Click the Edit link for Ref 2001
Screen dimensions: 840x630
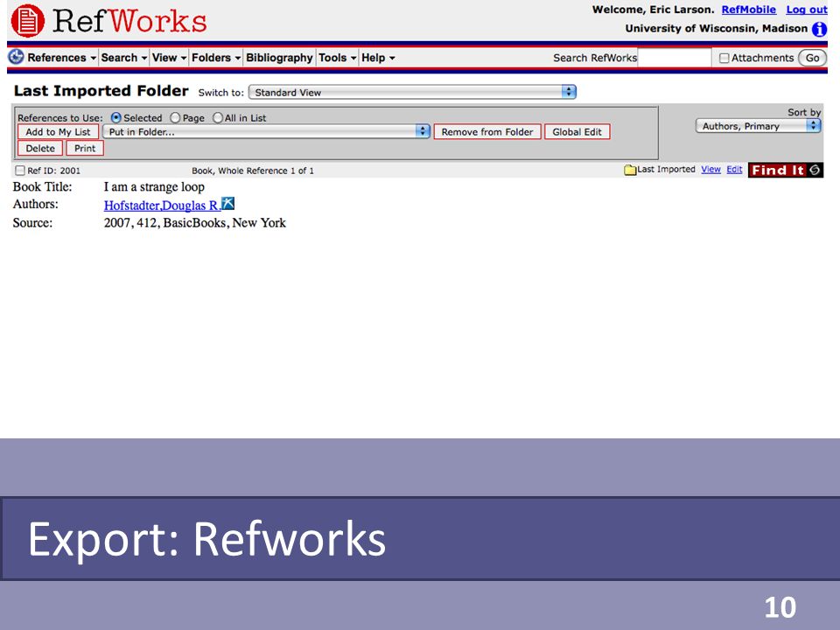tap(734, 169)
